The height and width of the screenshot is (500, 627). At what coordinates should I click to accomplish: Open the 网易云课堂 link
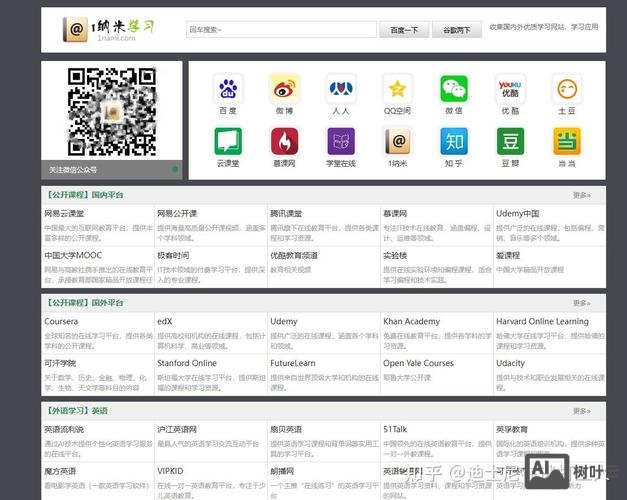[x=64, y=214]
